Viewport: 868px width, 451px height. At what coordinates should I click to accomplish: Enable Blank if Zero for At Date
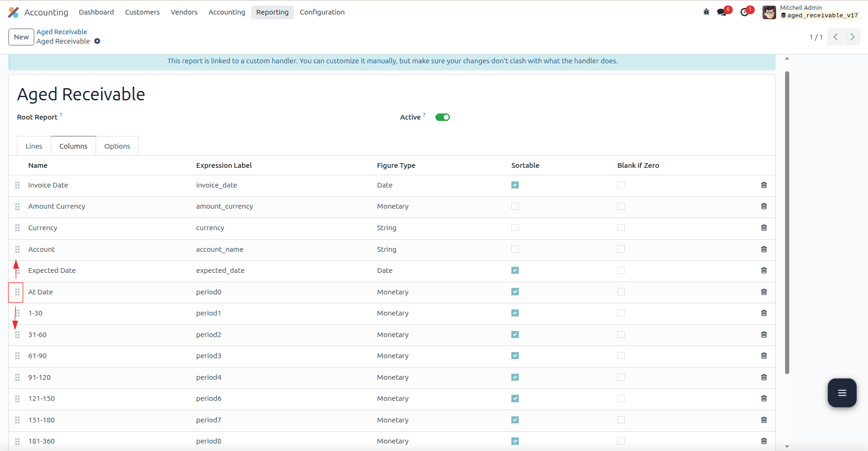point(621,292)
